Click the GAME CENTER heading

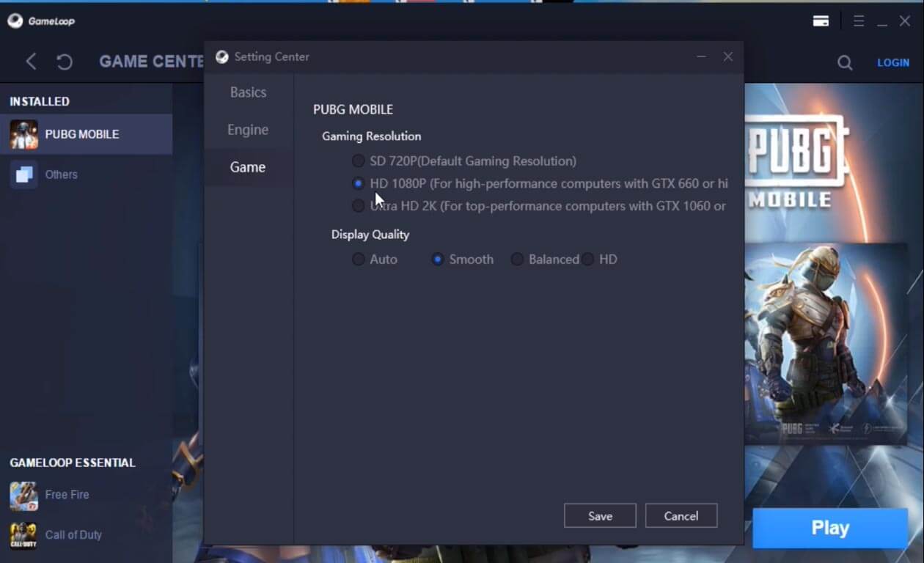pos(151,62)
